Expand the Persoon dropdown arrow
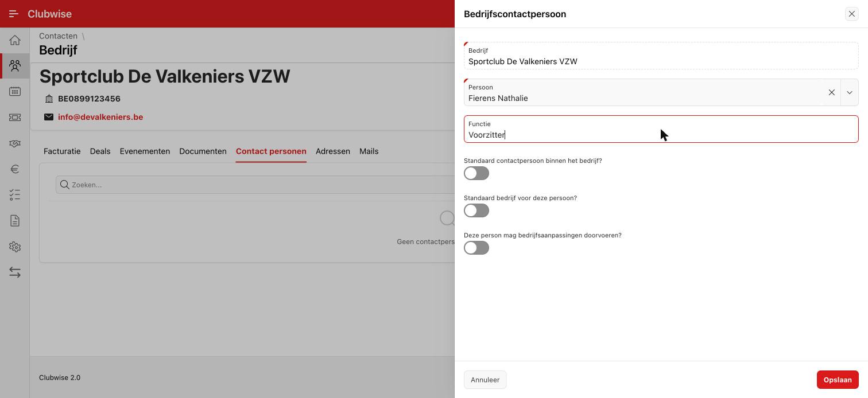 tap(850, 92)
